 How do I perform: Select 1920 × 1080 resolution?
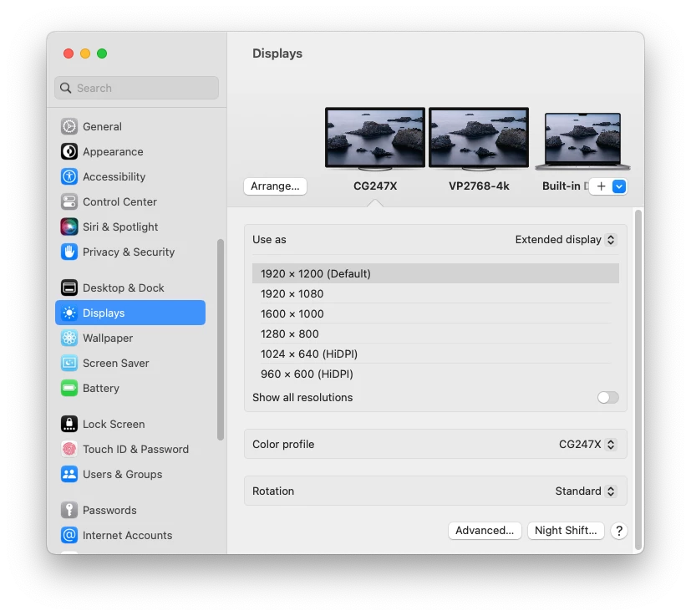tap(435, 294)
